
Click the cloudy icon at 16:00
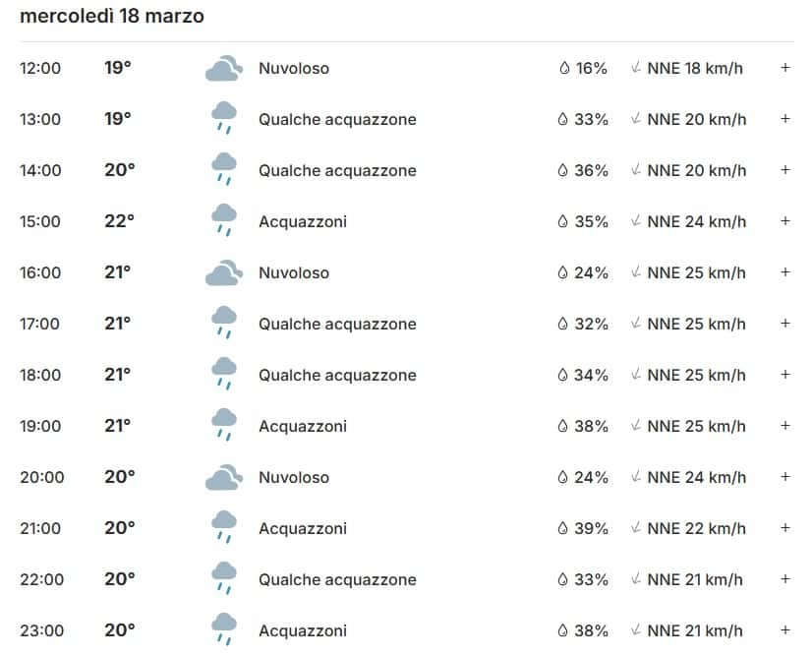223,273
